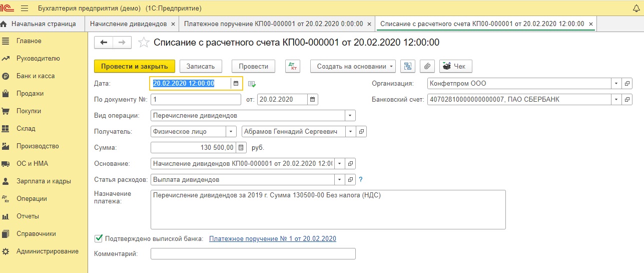
Task: Click the Чек button
Action: 456,66
